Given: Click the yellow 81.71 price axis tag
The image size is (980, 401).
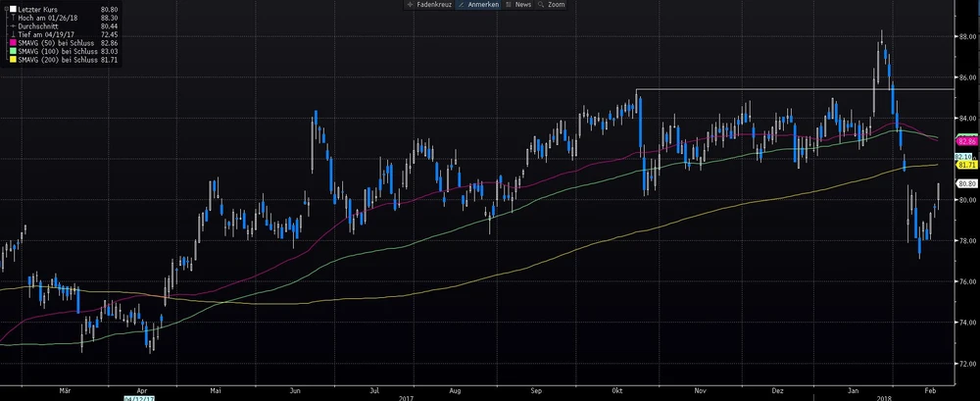Looking at the screenshot, I should 964,165.
